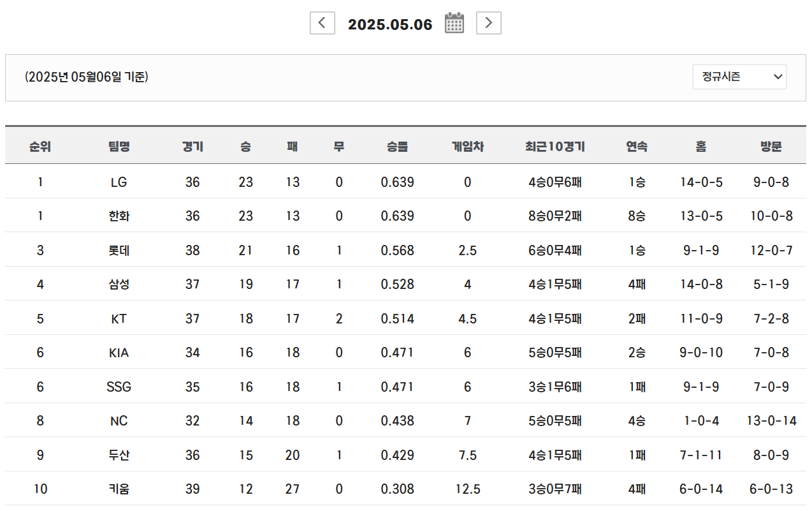The width and height of the screenshot is (812, 511).
Task: Select the 한화 team name
Action: pos(119,216)
